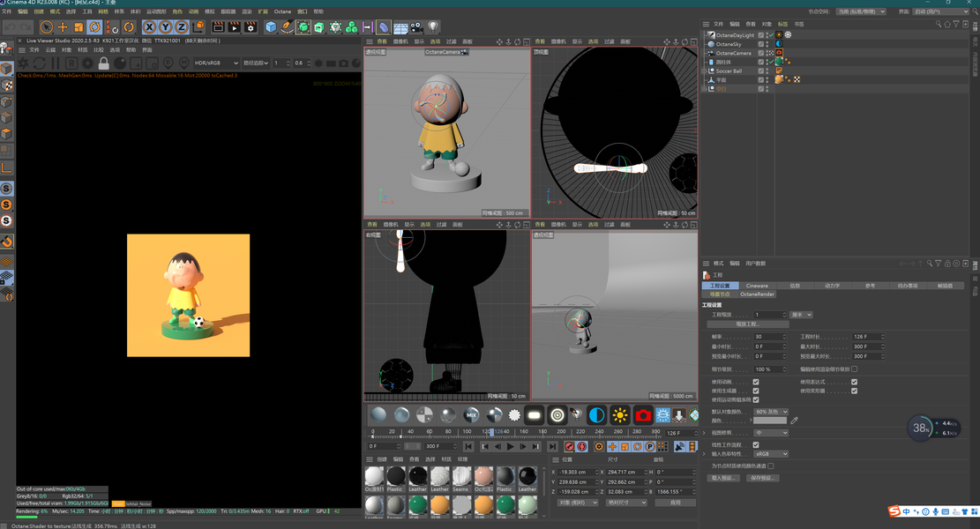Select the Move tool
Image resolution: width=980 pixels, height=529 pixels.
point(63,26)
